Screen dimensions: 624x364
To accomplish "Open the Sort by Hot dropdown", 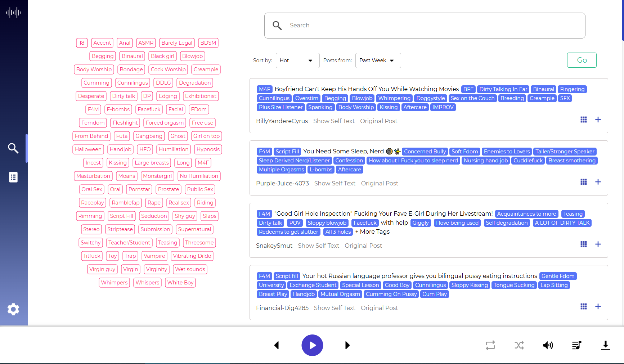I will pos(297,60).
